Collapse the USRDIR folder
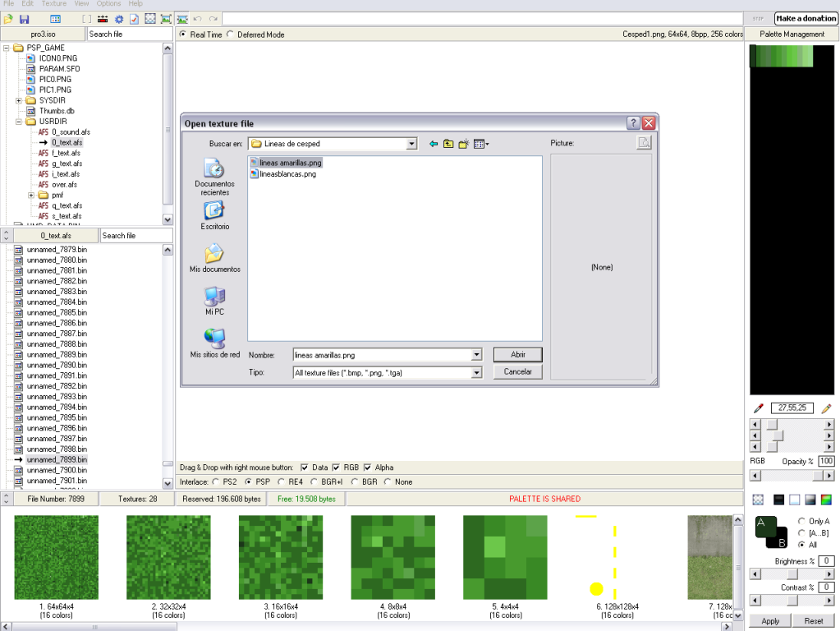The height and width of the screenshot is (631, 840). click(19, 121)
